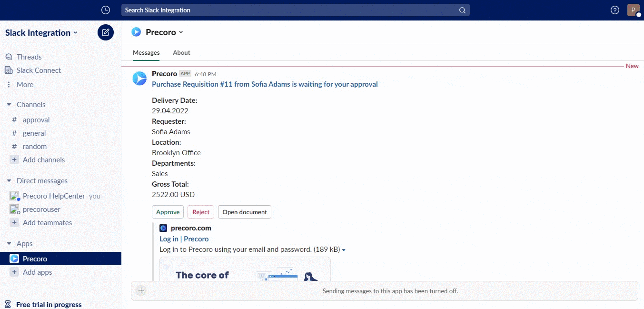Open the general channel
Screen dimensions: 644x309
pyautogui.click(x=34, y=133)
